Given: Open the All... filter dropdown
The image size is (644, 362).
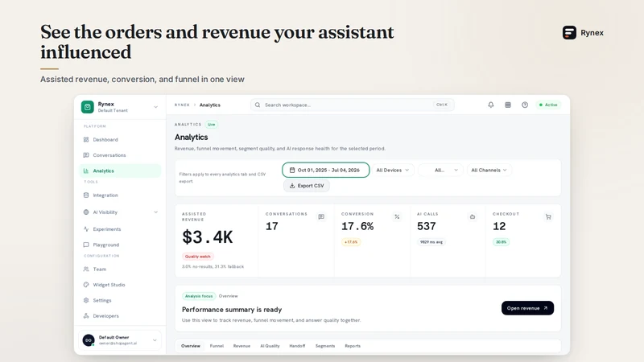Looking at the screenshot, I should pyautogui.click(x=440, y=170).
